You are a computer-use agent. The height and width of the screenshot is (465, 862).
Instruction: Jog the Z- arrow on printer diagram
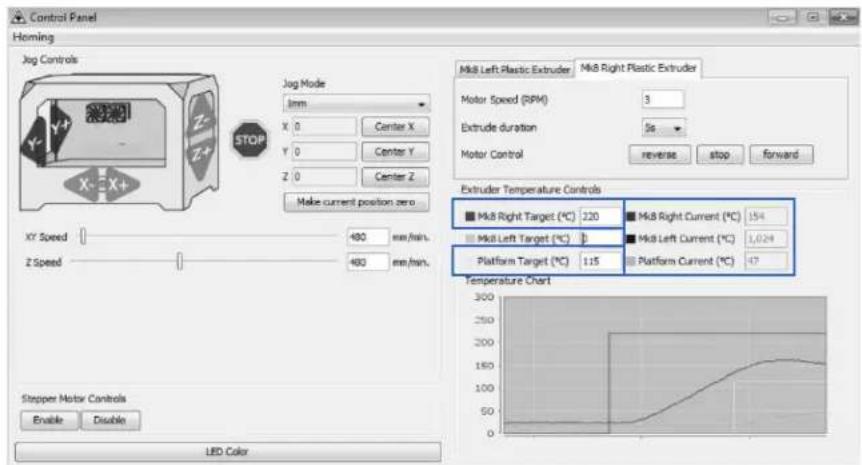pyautogui.click(x=202, y=119)
